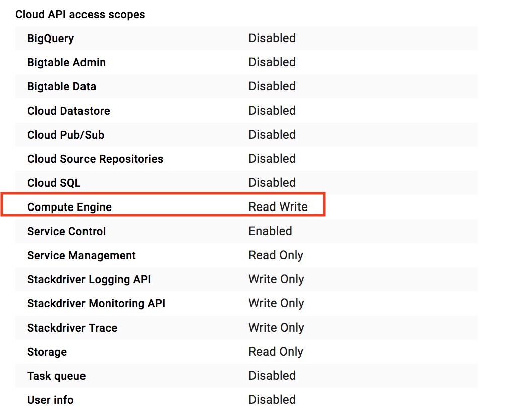Click the Disabled value in BigQuery row
The height and width of the screenshot is (420, 506).
coord(272,38)
